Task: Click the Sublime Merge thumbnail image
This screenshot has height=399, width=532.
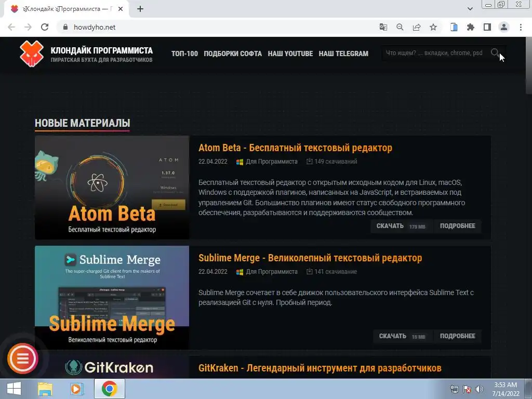Action: tap(112, 298)
